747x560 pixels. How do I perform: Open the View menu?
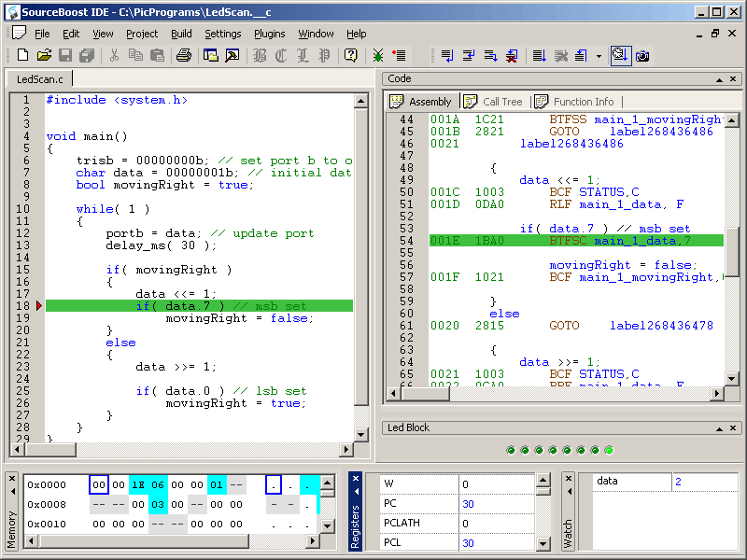(x=103, y=34)
